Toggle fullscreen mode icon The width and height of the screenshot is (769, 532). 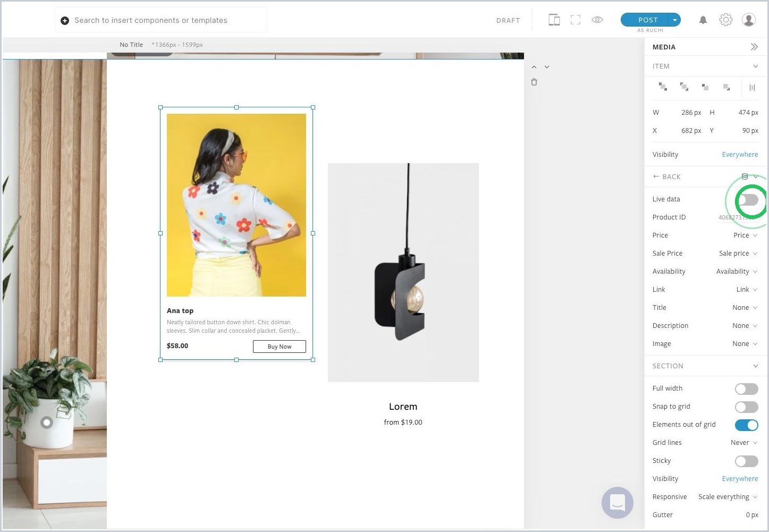click(576, 20)
